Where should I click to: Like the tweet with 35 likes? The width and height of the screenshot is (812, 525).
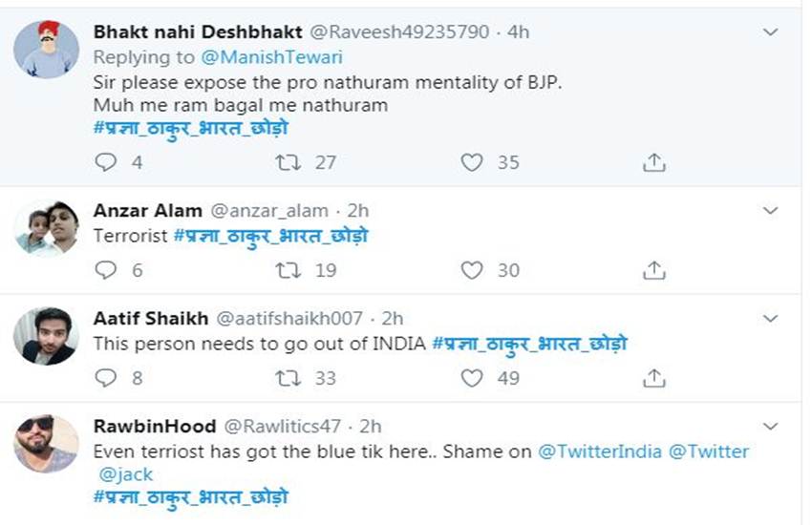point(472,162)
